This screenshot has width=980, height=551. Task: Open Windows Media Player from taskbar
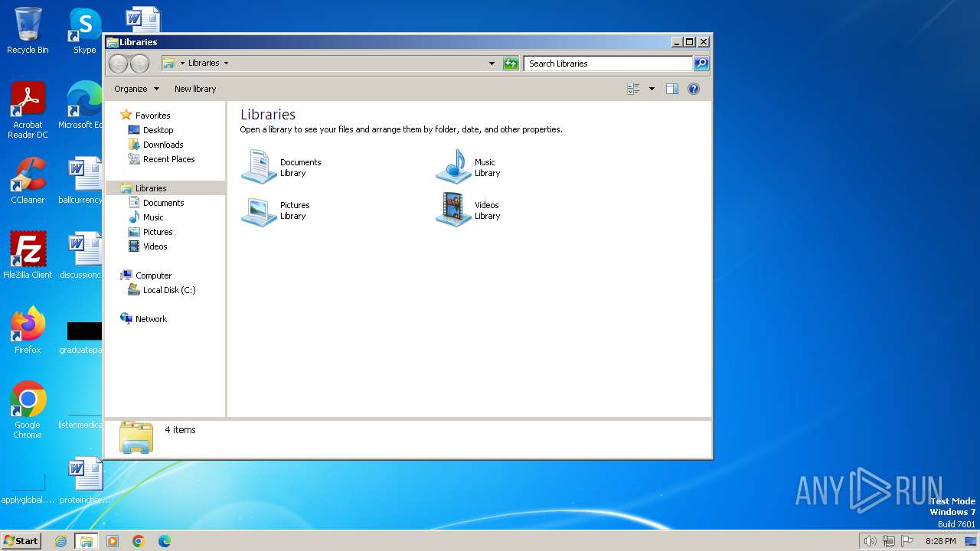(113, 541)
